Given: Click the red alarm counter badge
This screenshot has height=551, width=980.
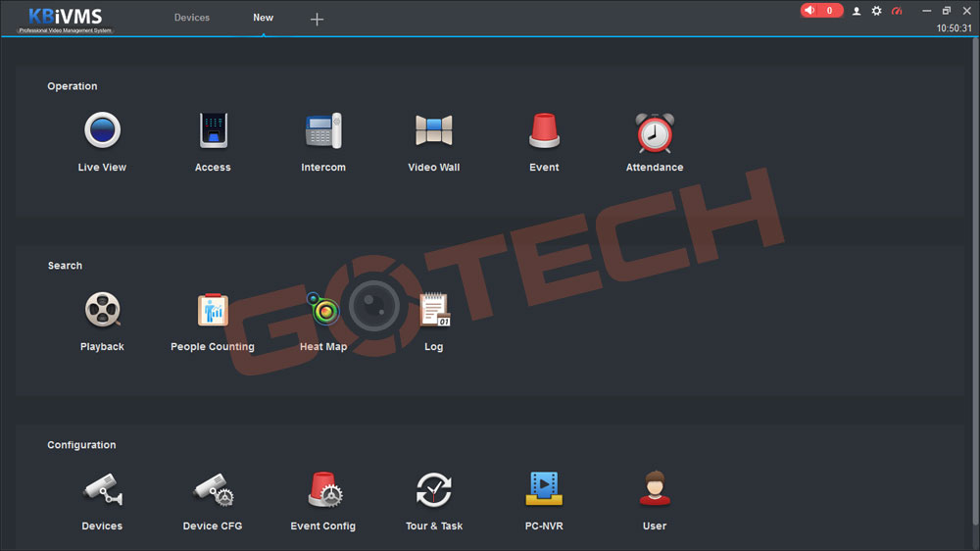Looking at the screenshot, I should coord(821,11).
